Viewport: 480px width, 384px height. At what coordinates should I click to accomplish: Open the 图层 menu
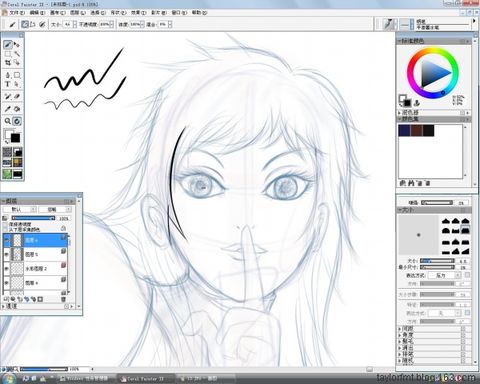(x=78, y=13)
